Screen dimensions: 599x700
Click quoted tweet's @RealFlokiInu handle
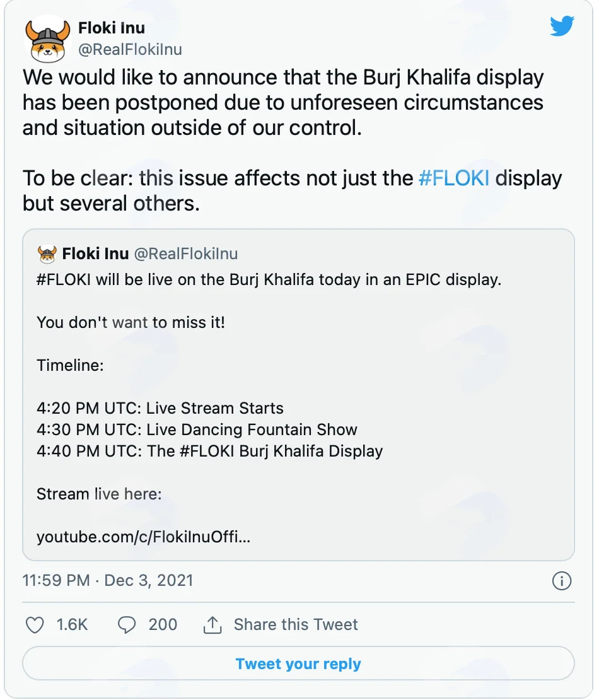(x=185, y=254)
